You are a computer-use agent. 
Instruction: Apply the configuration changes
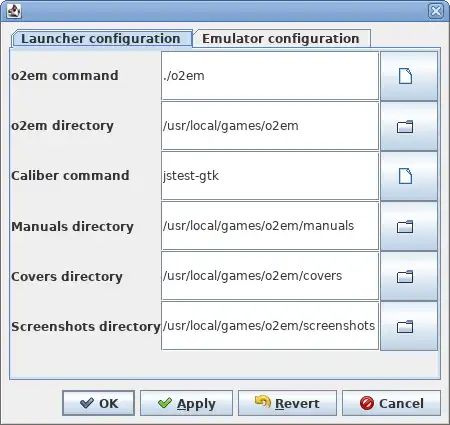pos(186,403)
